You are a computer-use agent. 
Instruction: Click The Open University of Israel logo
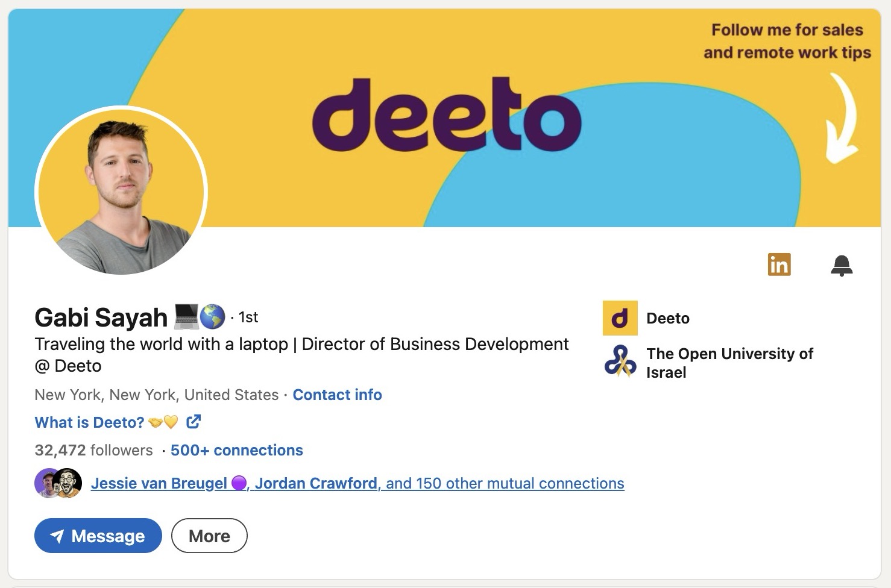[x=620, y=362]
